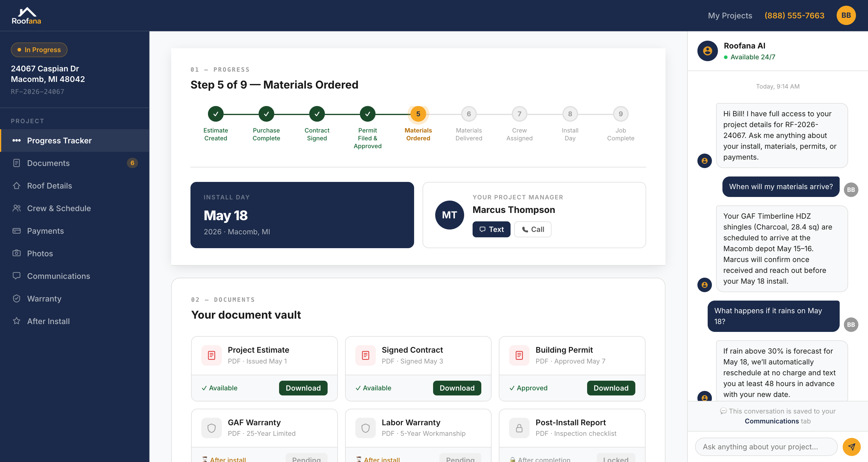The image size is (868, 462).
Task: Click the Communications chat bubble icon
Action: tap(17, 276)
